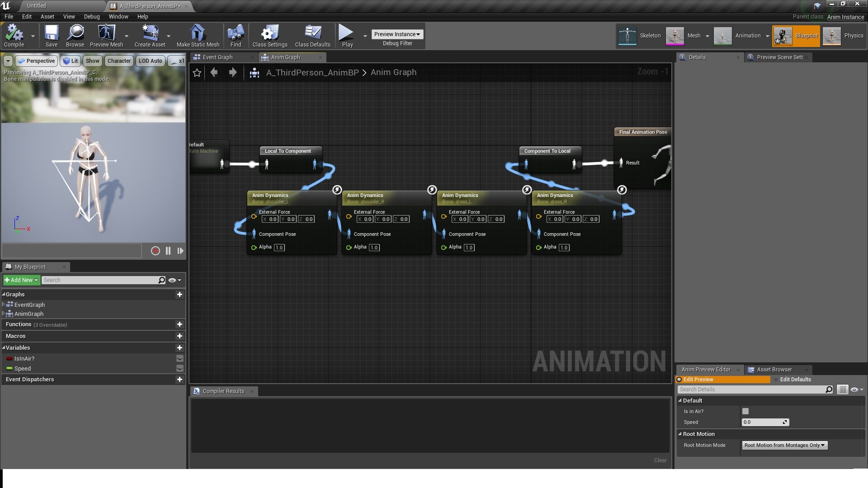Expand the EventGraph tree item
The image size is (868, 488).
pos(4,305)
